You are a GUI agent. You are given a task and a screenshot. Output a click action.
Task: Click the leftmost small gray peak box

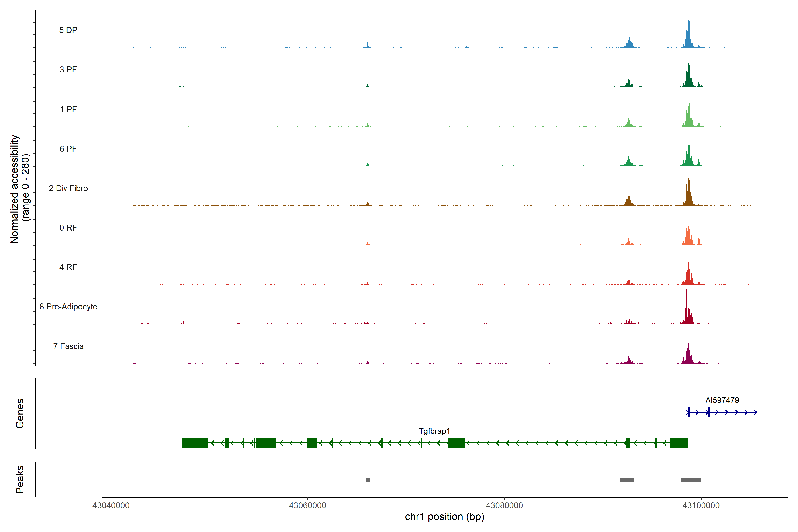pos(368,480)
